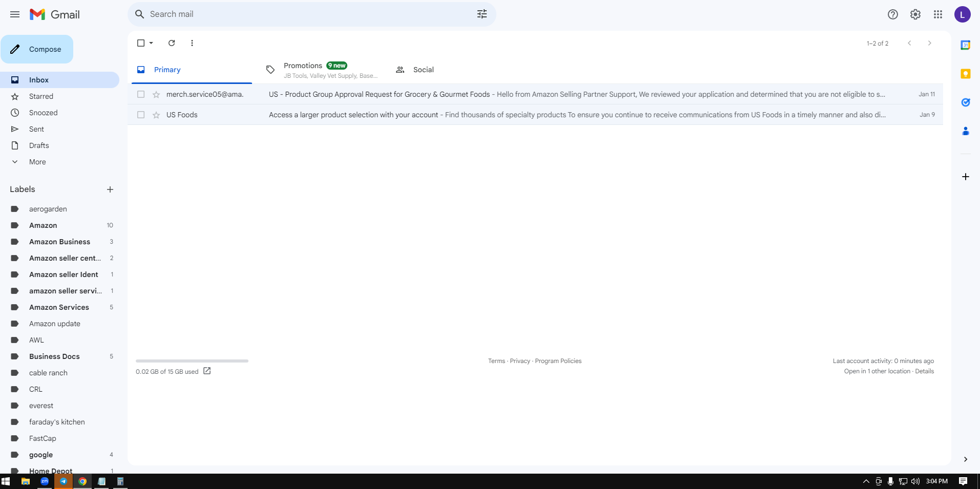Open Google Tasks side panel
Viewport: 980px width, 489px height.
(x=966, y=102)
